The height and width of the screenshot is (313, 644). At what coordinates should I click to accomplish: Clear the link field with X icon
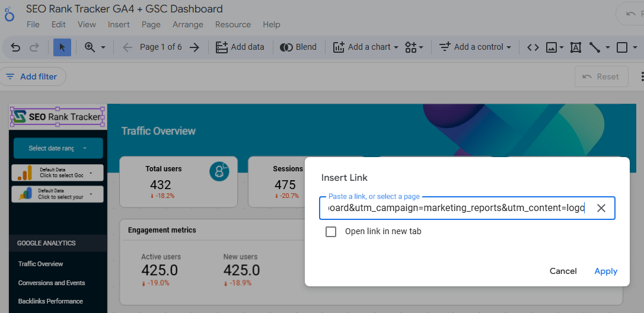(601, 208)
